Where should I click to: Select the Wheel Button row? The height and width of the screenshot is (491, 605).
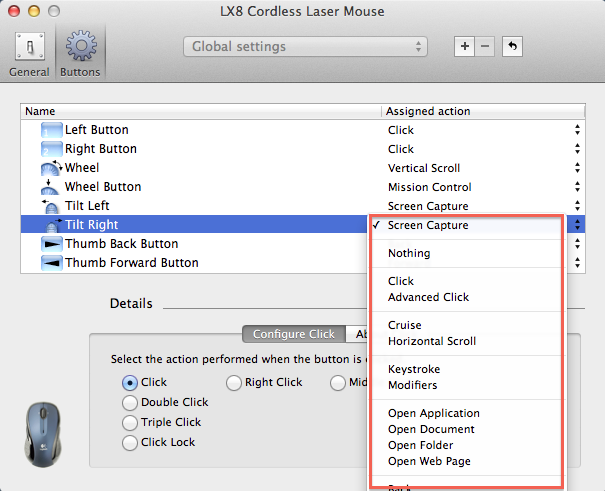pyautogui.click(x=303, y=187)
